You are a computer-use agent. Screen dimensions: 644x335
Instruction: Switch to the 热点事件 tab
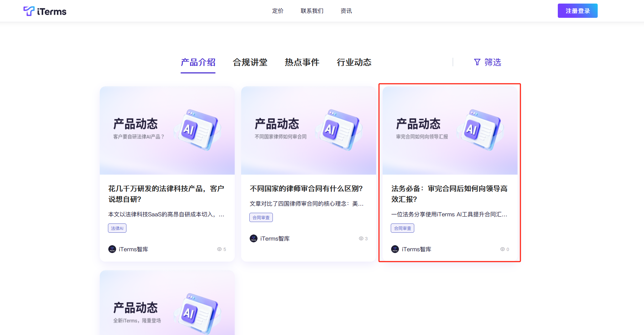pos(302,62)
